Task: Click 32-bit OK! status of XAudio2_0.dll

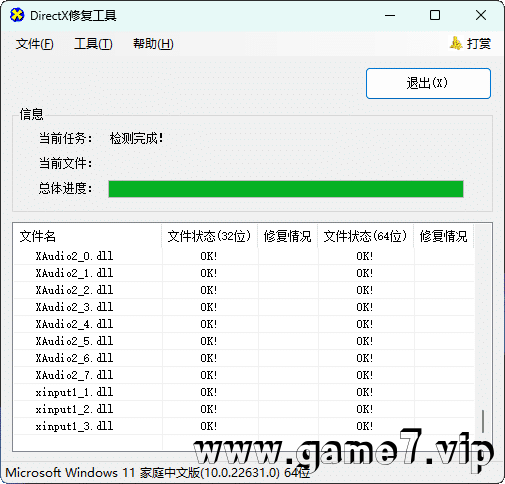Action: tap(209, 256)
